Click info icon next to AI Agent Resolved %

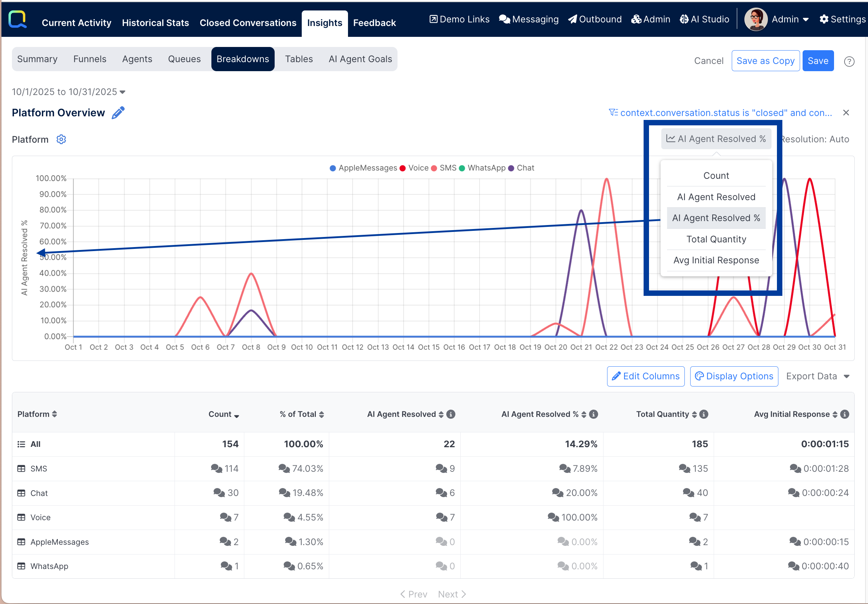coord(594,414)
